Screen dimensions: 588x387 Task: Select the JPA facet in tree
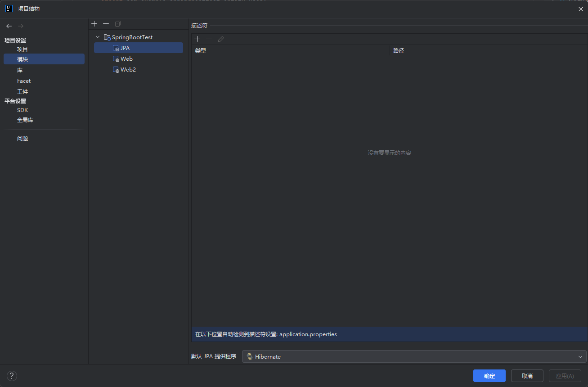pos(125,48)
